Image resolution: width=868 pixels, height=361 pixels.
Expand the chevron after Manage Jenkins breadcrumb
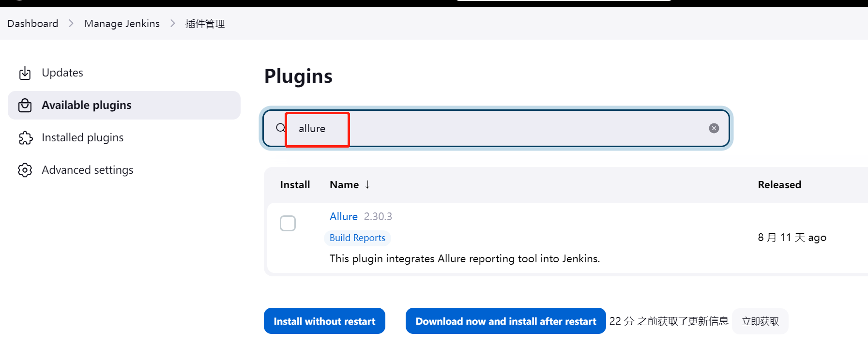click(173, 24)
